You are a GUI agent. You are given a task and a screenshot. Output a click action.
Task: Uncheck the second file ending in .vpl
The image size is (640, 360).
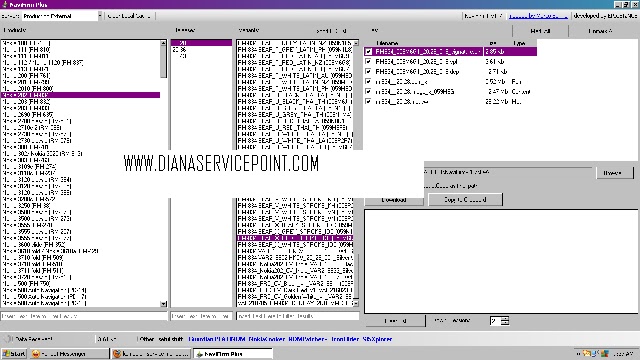point(369,61)
